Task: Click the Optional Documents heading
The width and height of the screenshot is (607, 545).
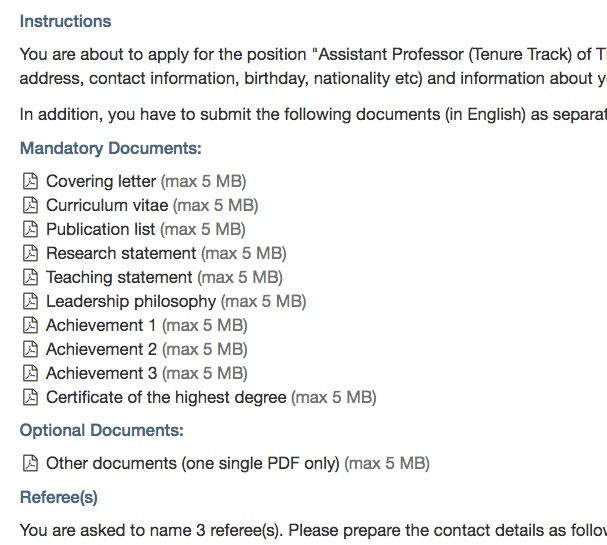Action: tap(102, 430)
